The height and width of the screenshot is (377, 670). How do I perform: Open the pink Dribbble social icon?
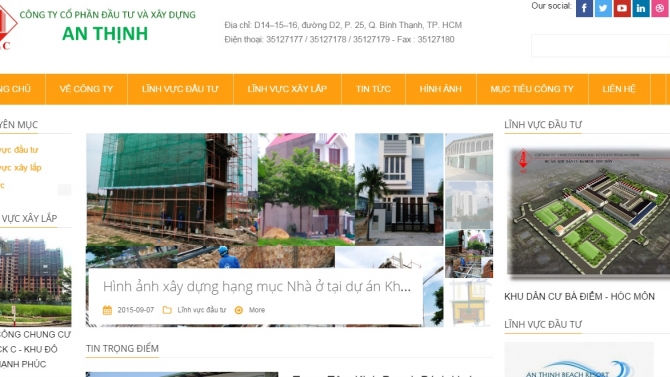[x=660, y=8]
